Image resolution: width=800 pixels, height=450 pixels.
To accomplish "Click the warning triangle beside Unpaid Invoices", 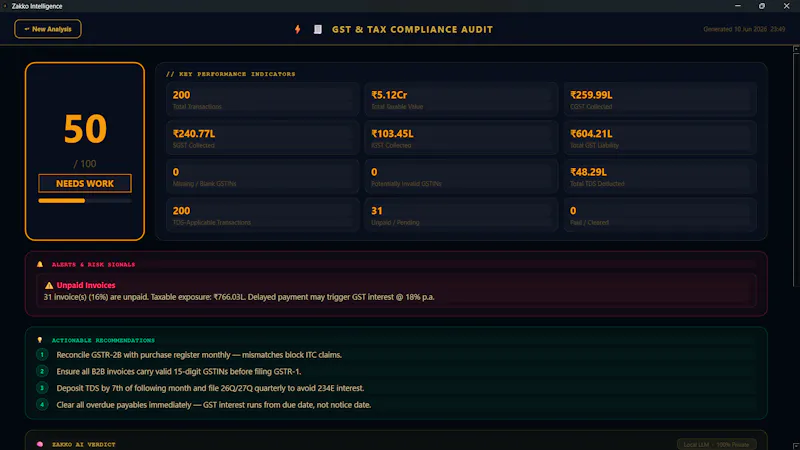I will click(x=49, y=285).
